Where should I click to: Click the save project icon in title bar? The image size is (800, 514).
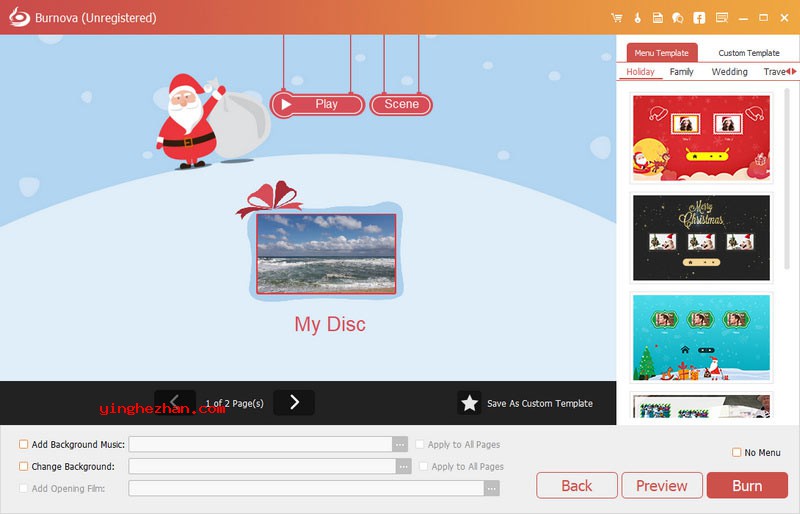click(657, 18)
